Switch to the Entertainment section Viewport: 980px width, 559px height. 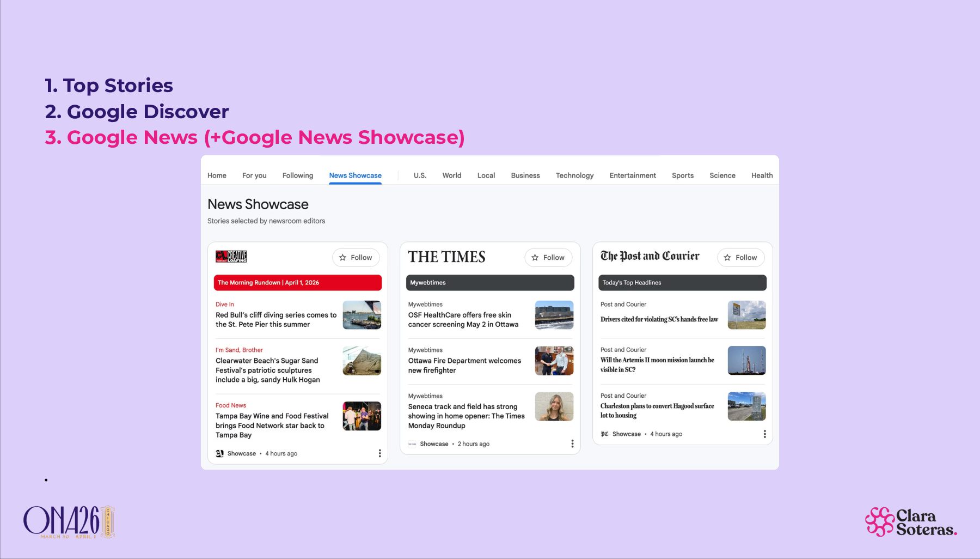point(633,175)
